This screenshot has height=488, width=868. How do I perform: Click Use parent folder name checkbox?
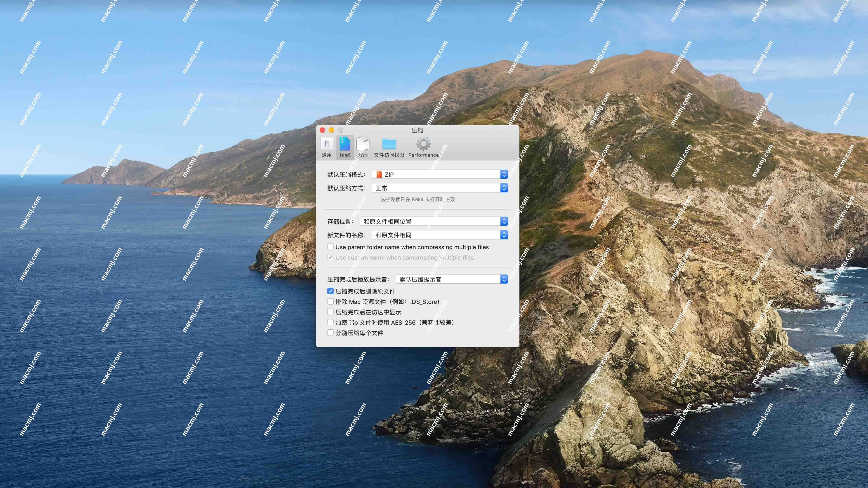coord(330,247)
